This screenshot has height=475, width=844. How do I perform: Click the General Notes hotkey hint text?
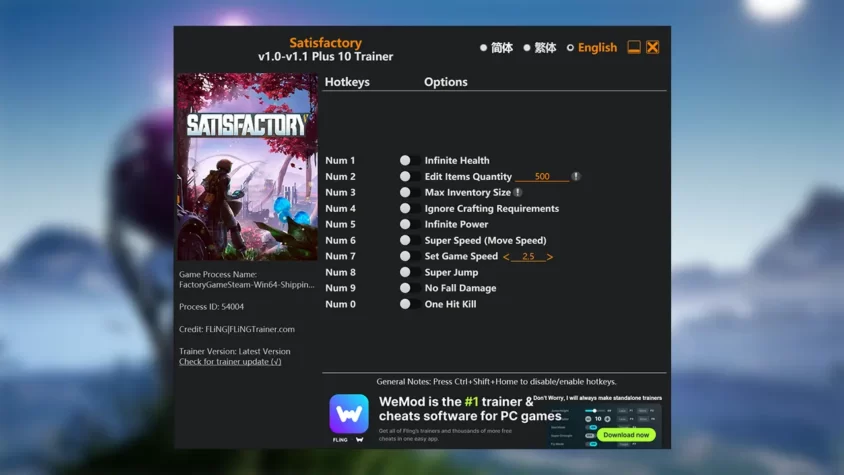pyautogui.click(x=496, y=381)
